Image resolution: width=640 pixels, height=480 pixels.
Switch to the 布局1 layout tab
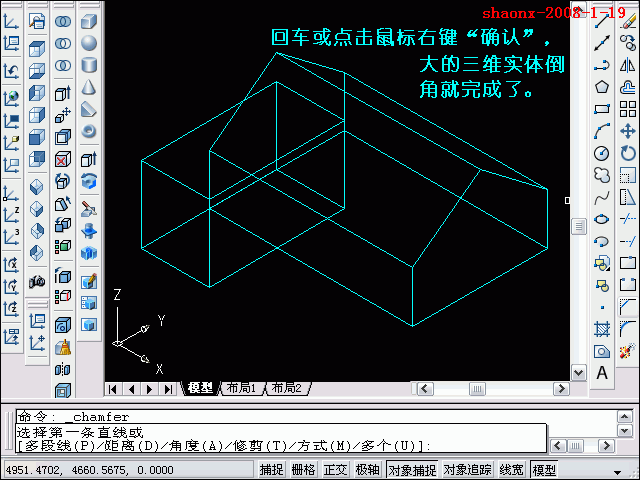(242, 388)
